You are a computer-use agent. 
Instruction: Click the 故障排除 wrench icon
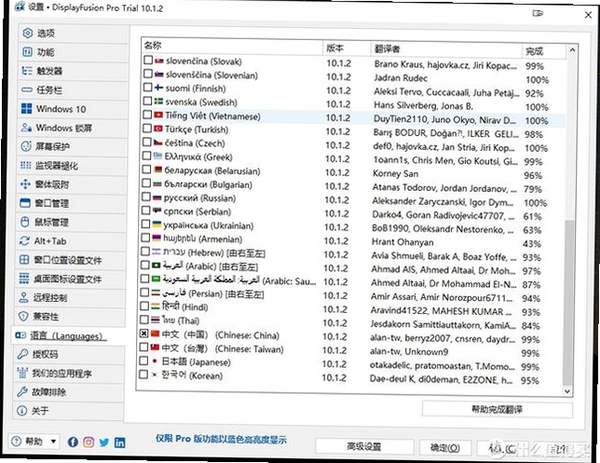pyautogui.click(x=22, y=392)
